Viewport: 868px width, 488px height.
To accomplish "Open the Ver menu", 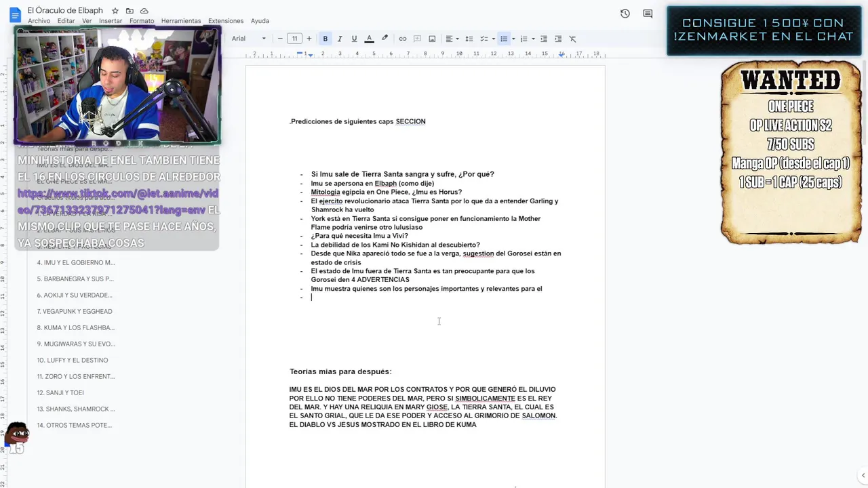I will [x=87, y=21].
